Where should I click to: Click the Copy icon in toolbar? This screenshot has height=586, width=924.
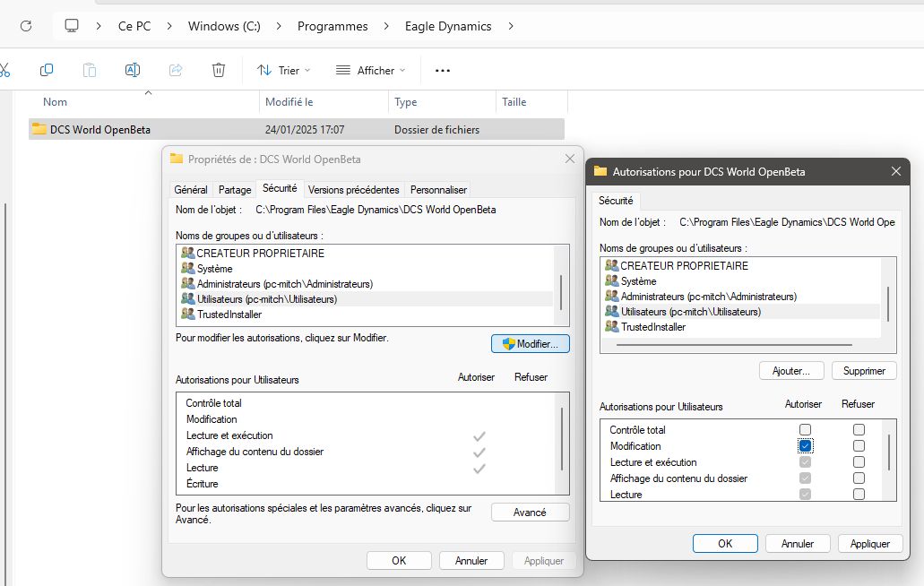click(x=47, y=70)
